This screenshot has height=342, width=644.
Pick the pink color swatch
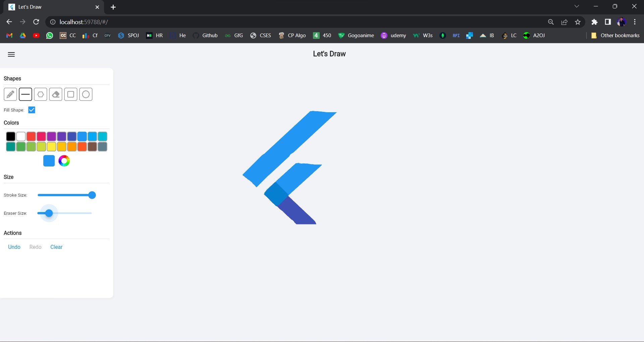click(41, 136)
